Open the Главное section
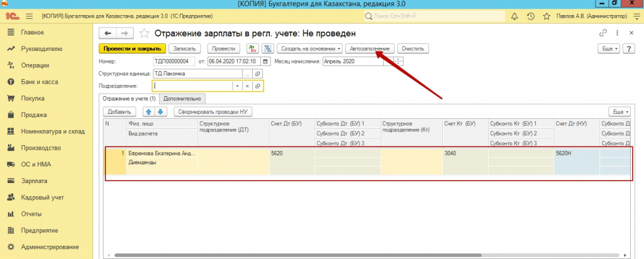The width and height of the screenshot is (644, 259). pyautogui.click(x=33, y=32)
